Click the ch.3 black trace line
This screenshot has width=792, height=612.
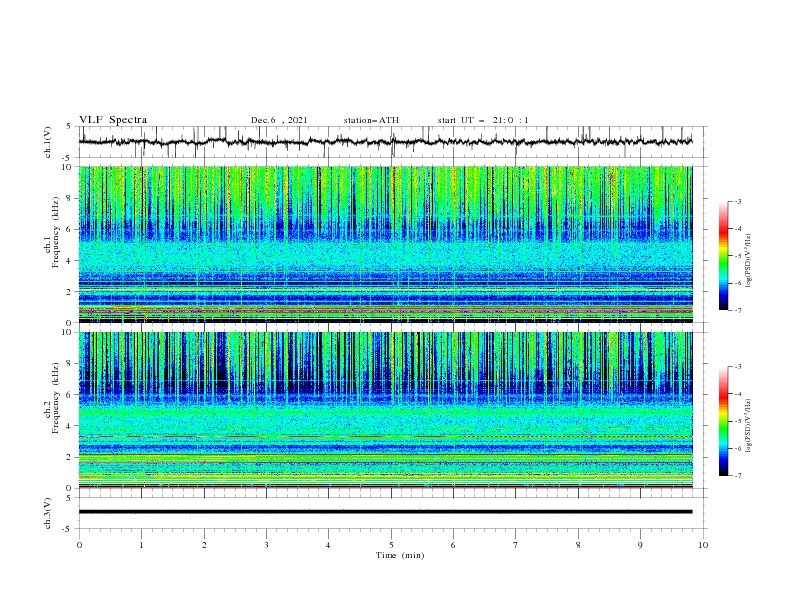pos(385,512)
